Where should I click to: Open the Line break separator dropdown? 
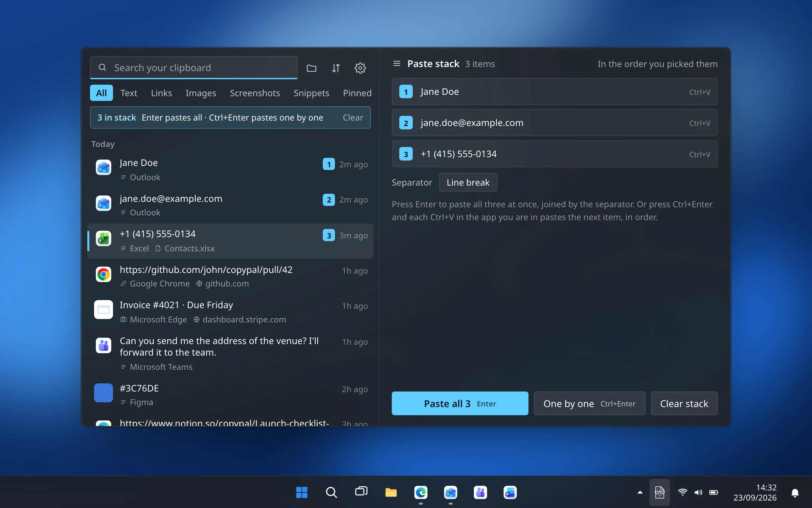468,182
